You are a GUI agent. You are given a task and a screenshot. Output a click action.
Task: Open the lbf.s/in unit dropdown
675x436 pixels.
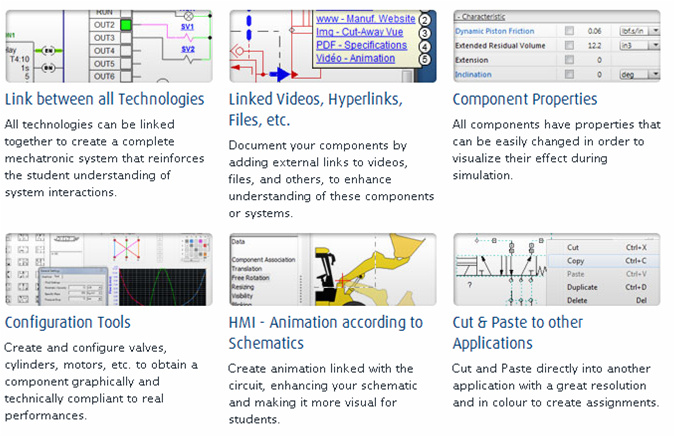(x=639, y=31)
